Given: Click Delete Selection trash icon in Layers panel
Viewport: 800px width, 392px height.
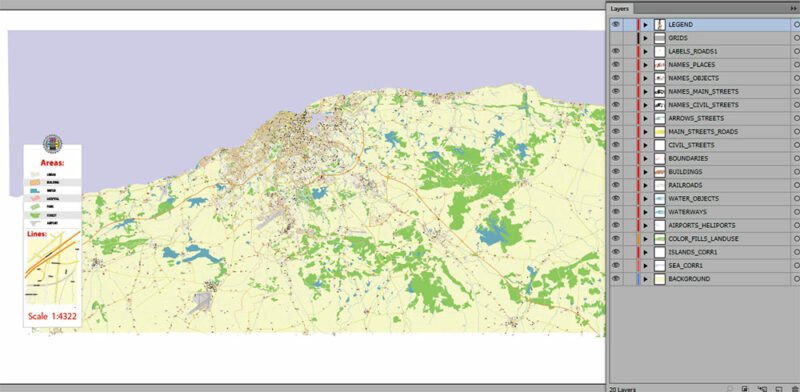Looking at the screenshot, I should click(x=795, y=389).
